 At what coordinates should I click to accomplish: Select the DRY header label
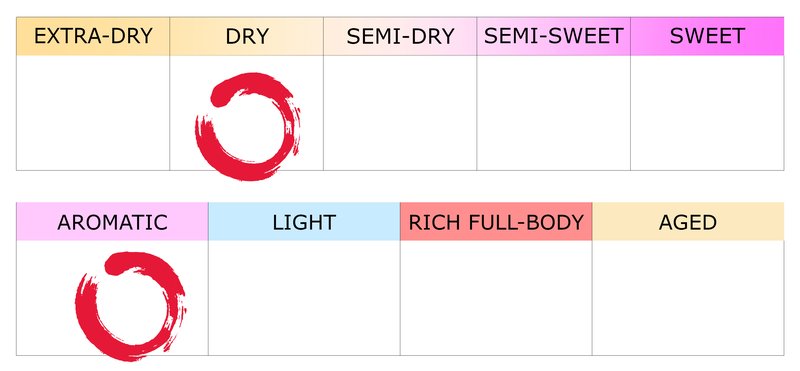point(246,36)
